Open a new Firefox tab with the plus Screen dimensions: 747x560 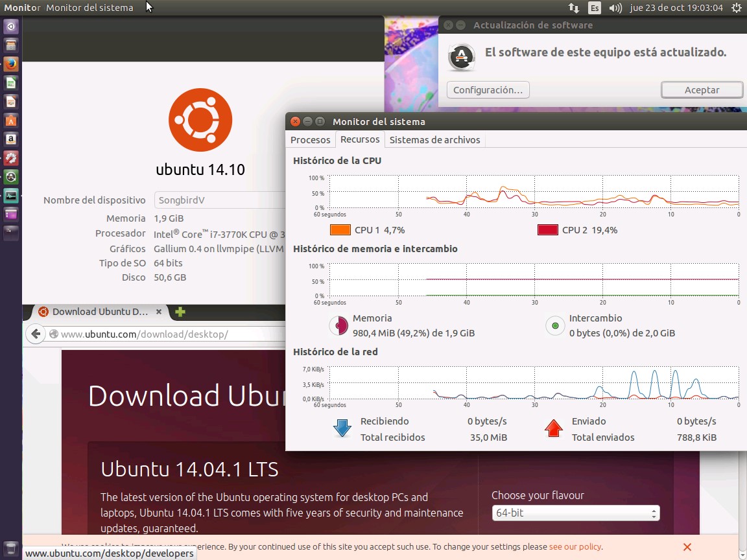click(x=180, y=312)
